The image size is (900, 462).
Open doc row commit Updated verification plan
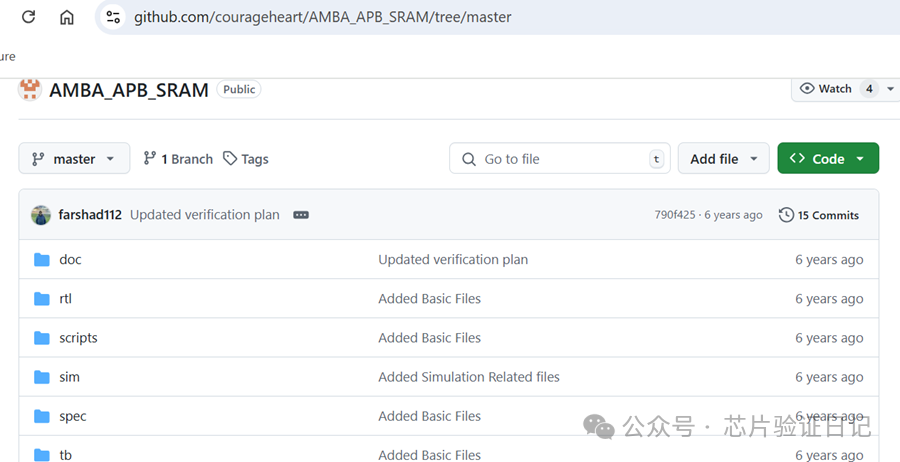click(x=453, y=259)
